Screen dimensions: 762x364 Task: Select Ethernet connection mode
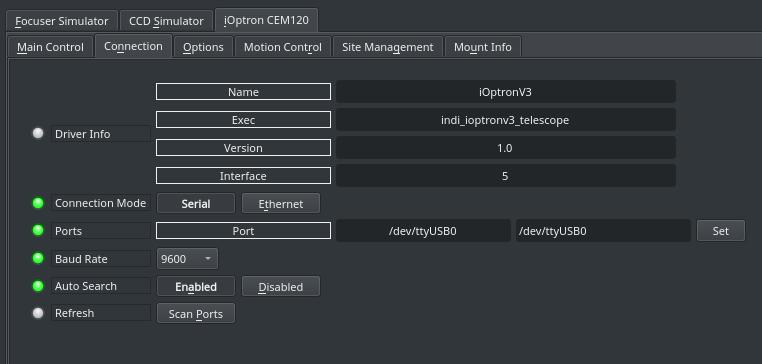tap(281, 204)
